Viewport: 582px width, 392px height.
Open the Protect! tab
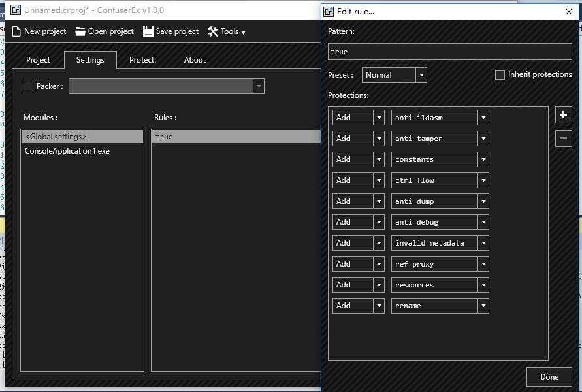click(x=142, y=59)
